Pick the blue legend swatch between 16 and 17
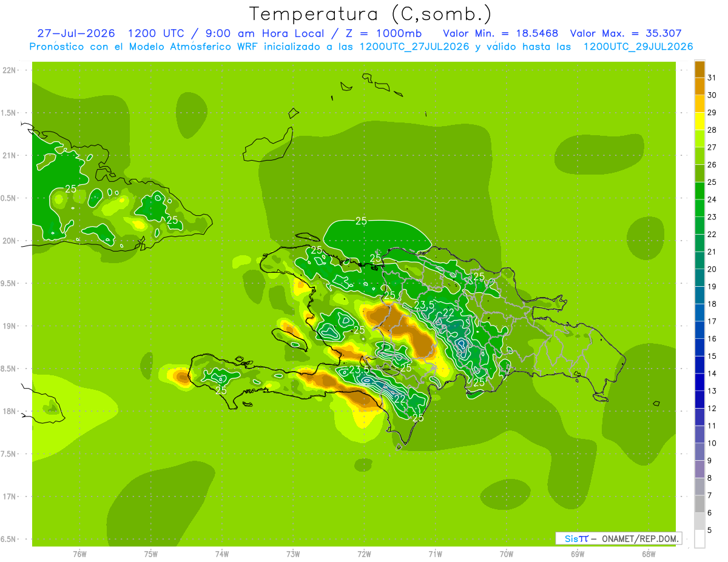728x562 pixels. 699,330
